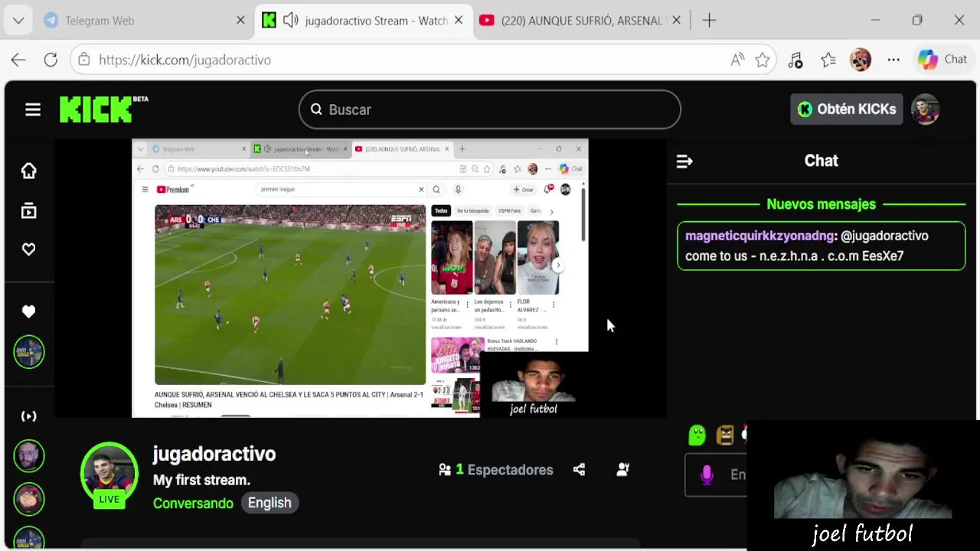Reload the page with the refresh icon
The width and height of the screenshot is (980, 551).
click(51, 60)
